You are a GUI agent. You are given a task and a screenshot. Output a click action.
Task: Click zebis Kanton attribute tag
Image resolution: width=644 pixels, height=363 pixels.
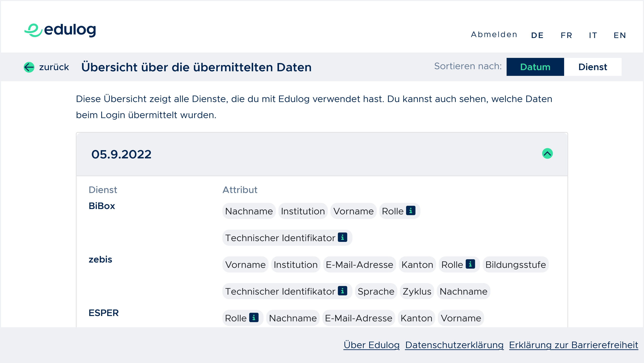click(x=417, y=264)
